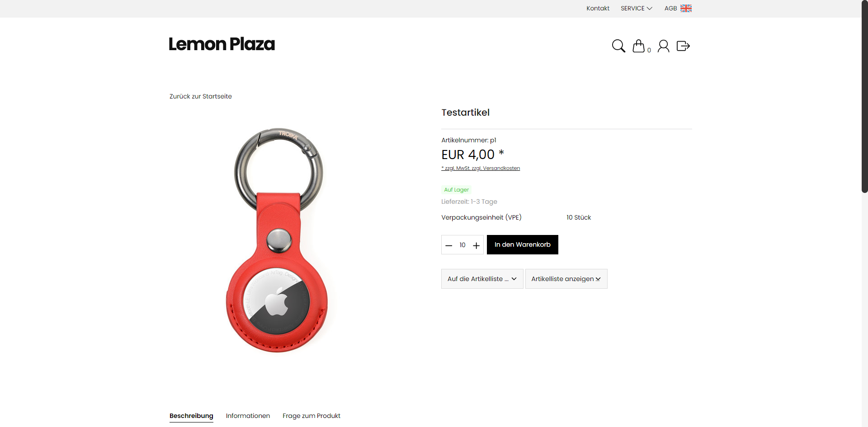This screenshot has width=868, height=427.
Task: Click the Versandkosten tax info link
Action: 501,168
